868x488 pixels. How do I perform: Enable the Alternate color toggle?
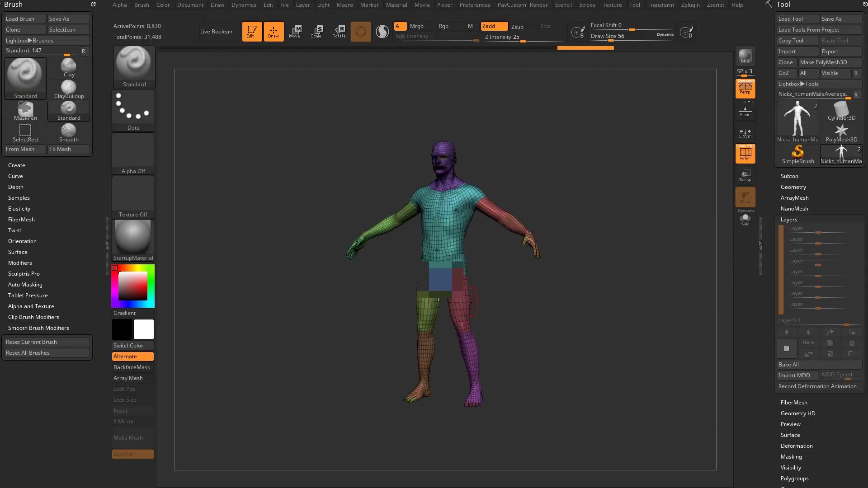click(132, 356)
